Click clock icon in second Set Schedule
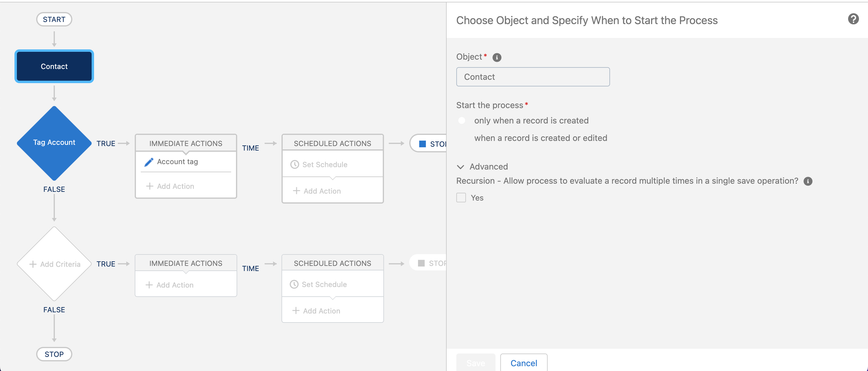The width and height of the screenshot is (868, 371). [x=294, y=285]
